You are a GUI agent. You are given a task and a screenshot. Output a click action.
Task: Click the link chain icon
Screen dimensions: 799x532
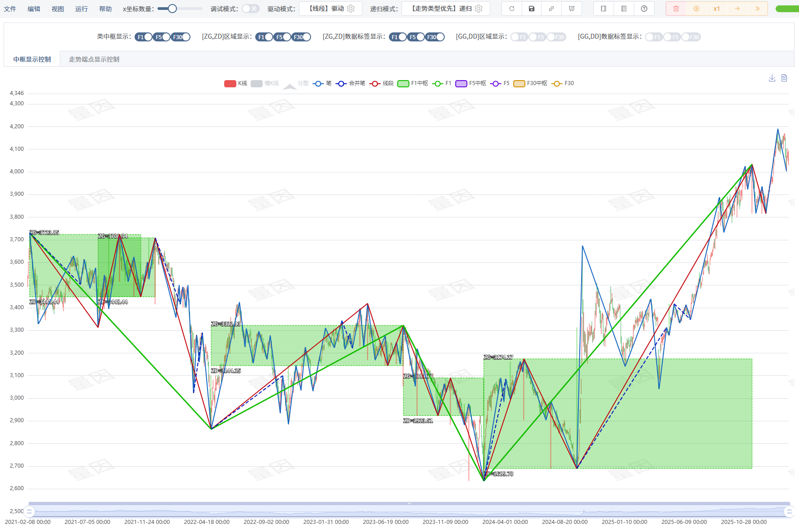(x=551, y=9)
